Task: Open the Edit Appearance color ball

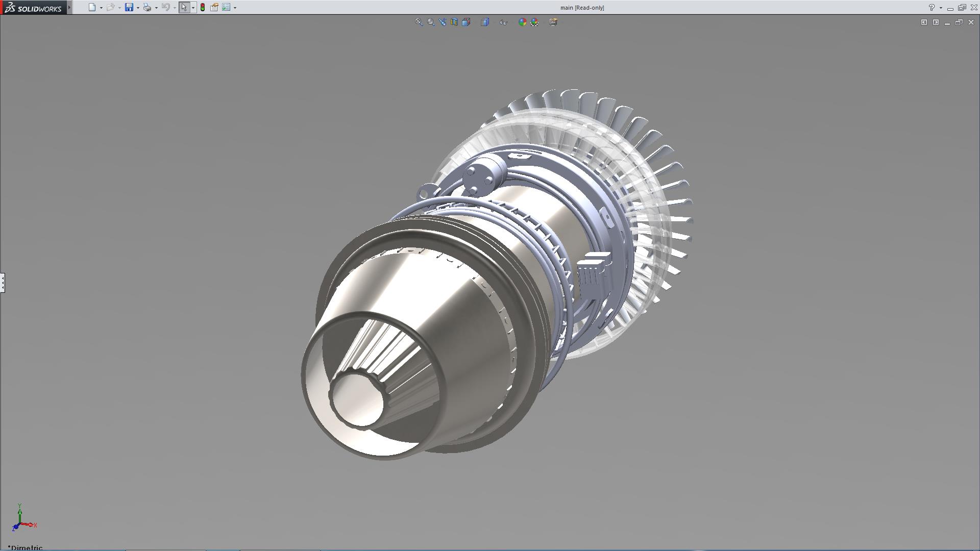Action: (522, 22)
